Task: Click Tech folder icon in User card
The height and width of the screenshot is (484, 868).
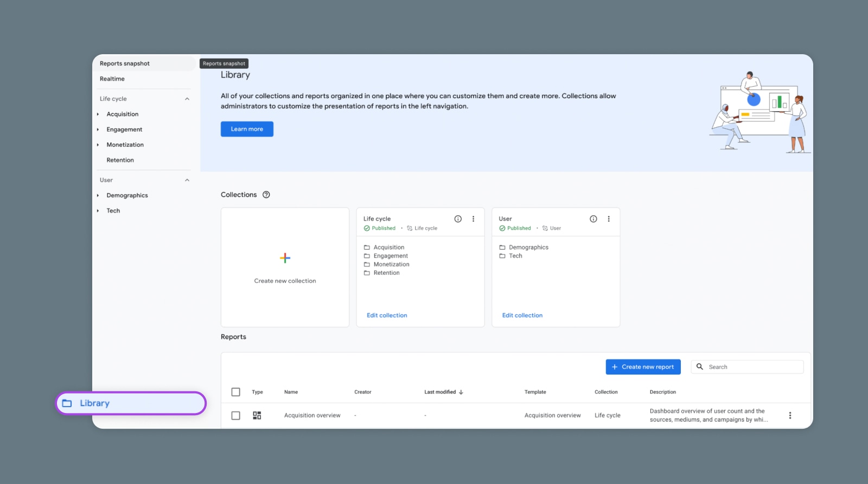Action: pyautogui.click(x=502, y=256)
